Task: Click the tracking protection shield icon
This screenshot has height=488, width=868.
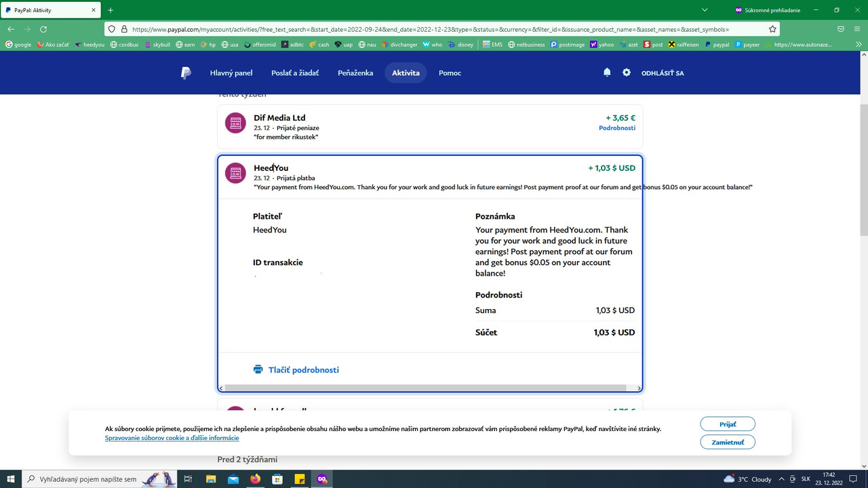Action: pos(113,29)
